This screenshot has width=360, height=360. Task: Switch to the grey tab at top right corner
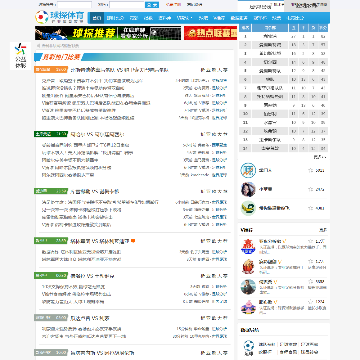pos(308,6)
